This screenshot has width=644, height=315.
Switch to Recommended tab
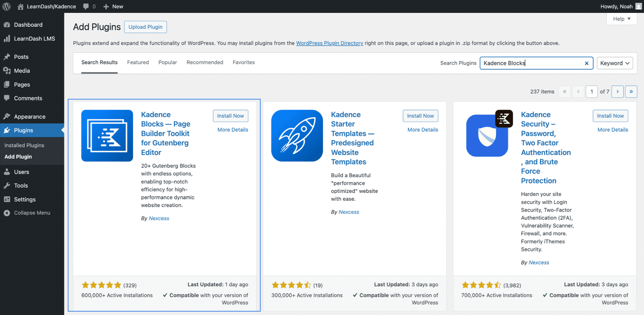[205, 62]
